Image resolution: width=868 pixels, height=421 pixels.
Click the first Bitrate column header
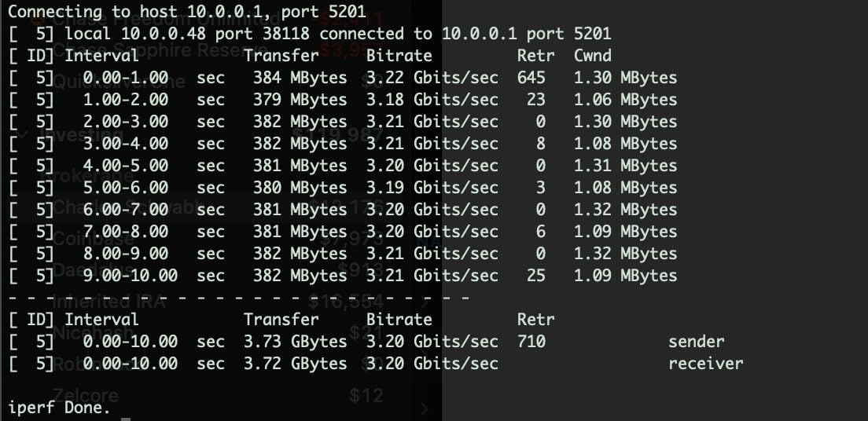399,56
